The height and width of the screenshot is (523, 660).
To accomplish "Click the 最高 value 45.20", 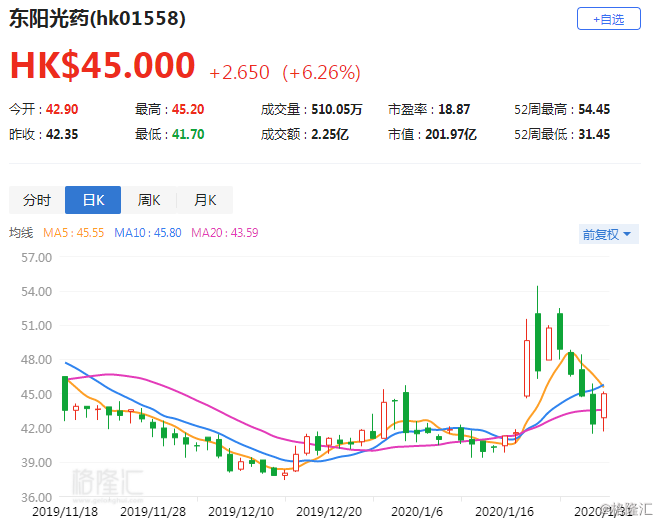I will (188, 109).
